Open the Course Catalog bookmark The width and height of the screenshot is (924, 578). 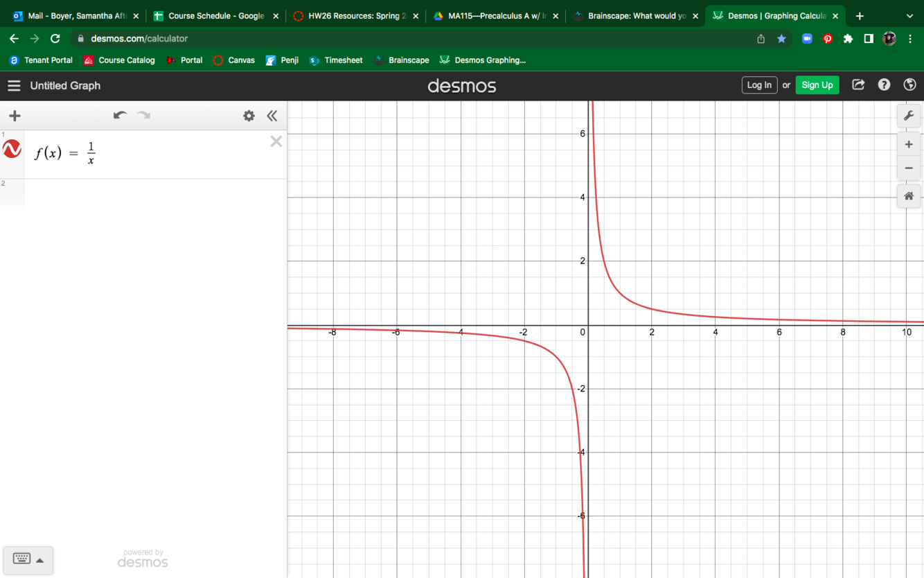[x=119, y=60]
